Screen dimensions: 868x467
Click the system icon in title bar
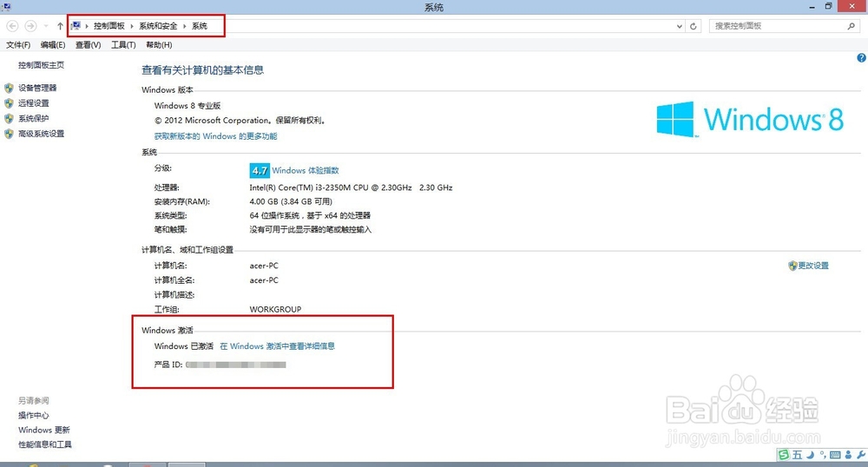coord(6,7)
